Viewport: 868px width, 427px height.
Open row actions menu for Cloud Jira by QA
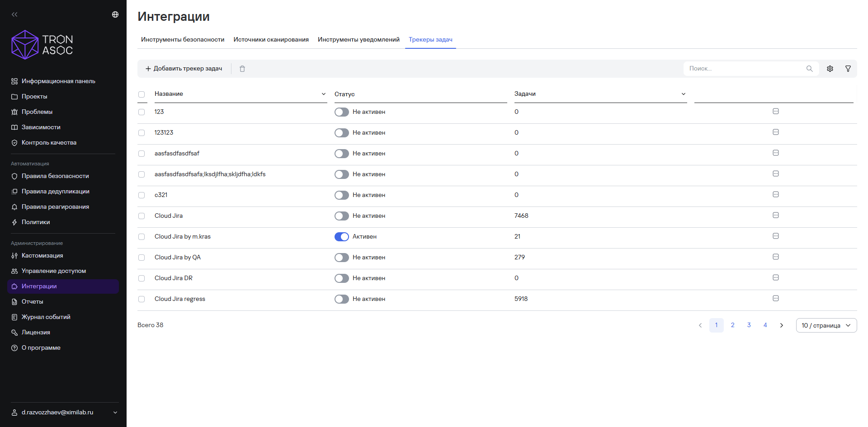tap(776, 257)
